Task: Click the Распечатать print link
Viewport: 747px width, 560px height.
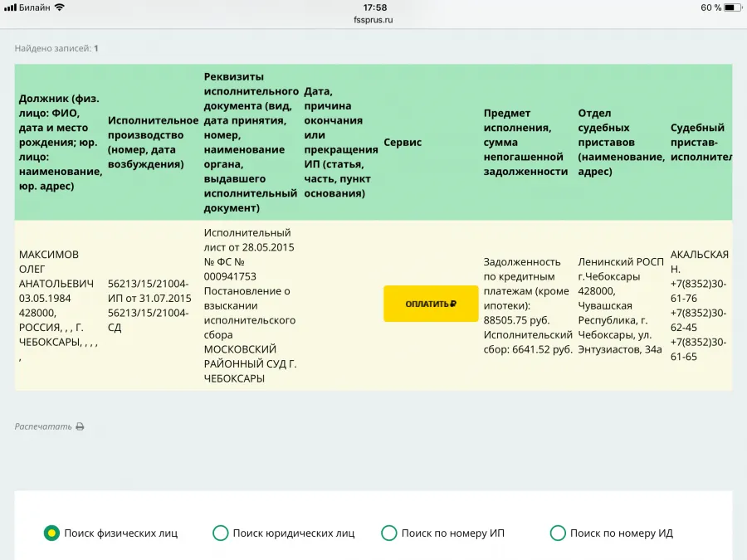Action: coord(49,426)
